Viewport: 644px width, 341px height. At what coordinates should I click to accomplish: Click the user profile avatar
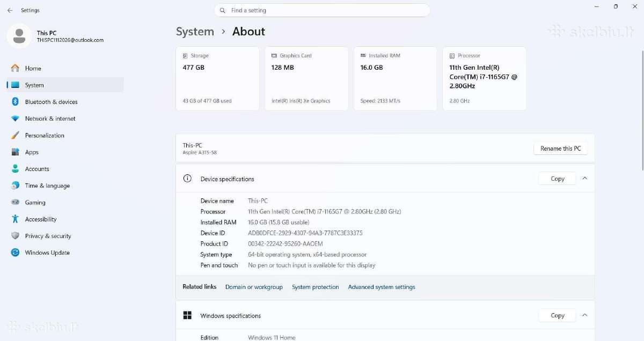tap(19, 36)
